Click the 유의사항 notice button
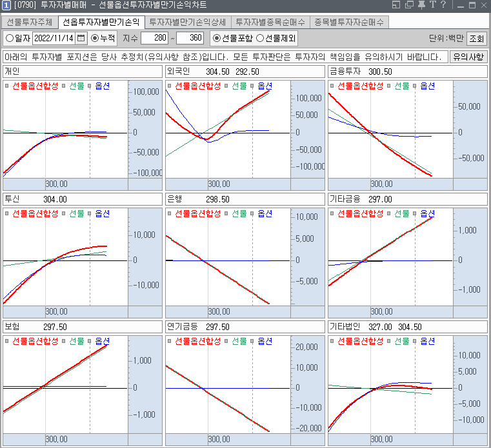This screenshot has height=448, width=491. pos(468,57)
